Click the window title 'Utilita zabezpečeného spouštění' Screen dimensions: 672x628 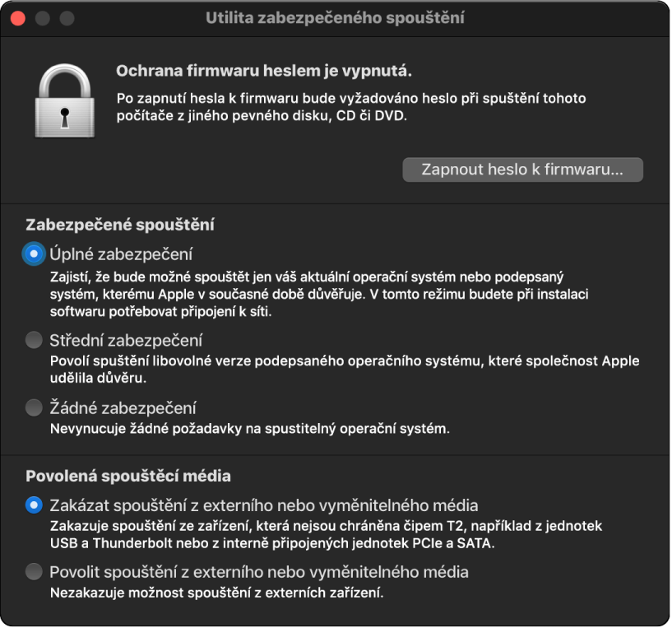336,16
